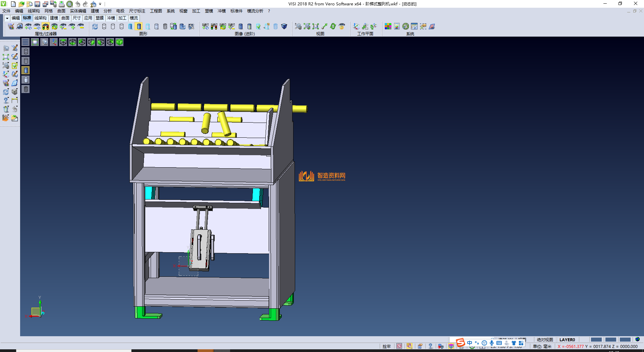Screen dimensions: 644x352
Task: Click the traffic light filter icon
Action: click(x=46, y=27)
